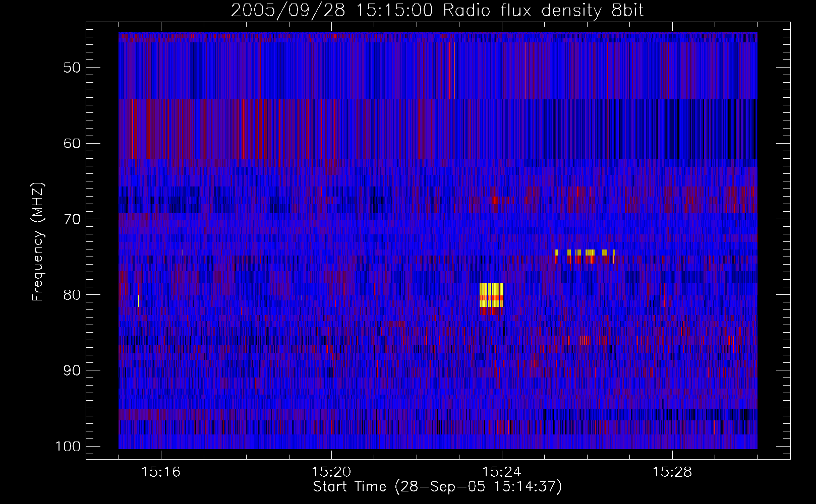Viewport: 816px width, 504px height.
Task: Click the 15:28 time tick label
Action: coord(672,472)
